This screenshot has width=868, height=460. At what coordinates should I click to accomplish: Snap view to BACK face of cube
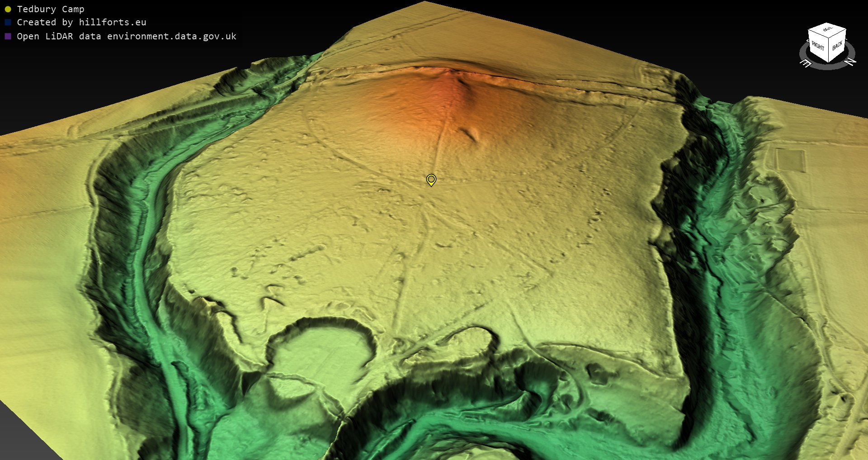coord(837,45)
